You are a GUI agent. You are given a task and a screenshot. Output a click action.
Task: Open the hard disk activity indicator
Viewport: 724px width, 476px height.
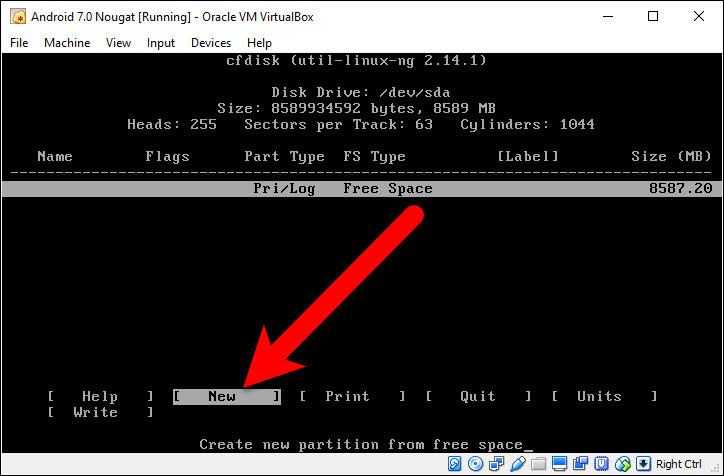454,464
